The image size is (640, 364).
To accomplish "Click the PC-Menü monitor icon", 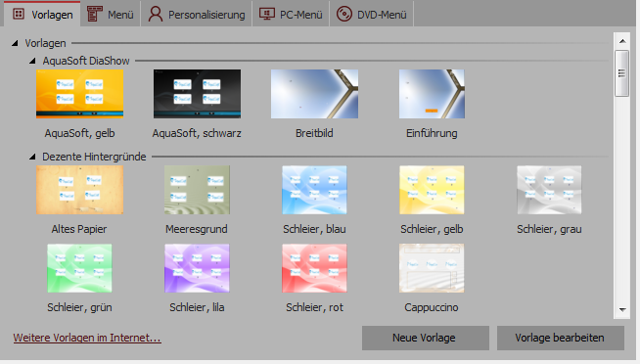I will [x=266, y=15].
